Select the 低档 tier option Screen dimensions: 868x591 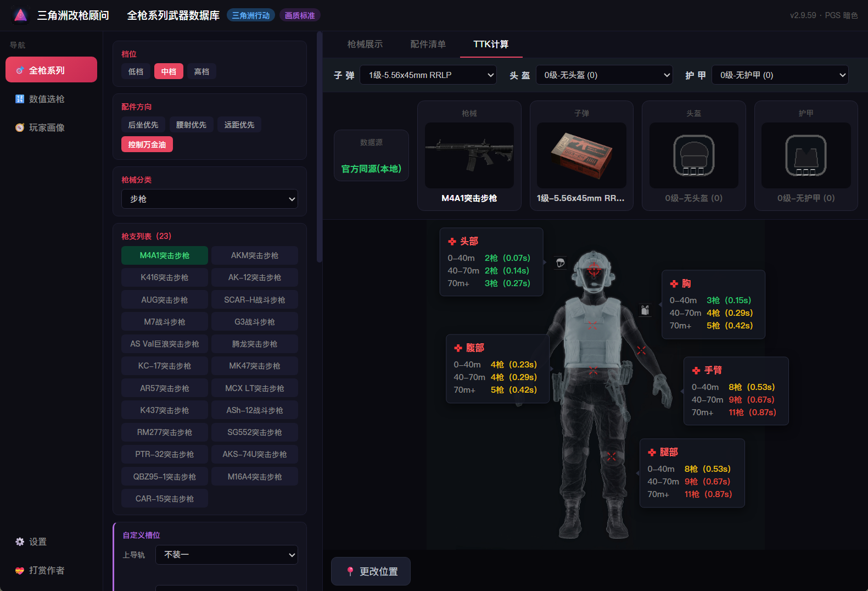click(x=136, y=71)
